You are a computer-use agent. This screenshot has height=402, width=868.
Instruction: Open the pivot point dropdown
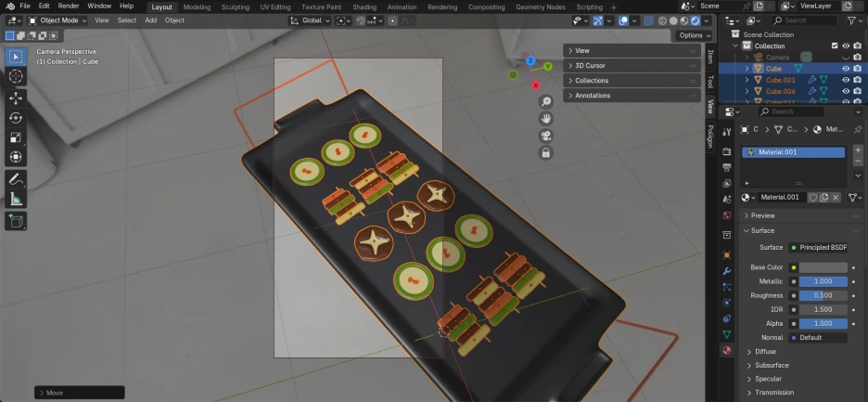[x=344, y=20]
